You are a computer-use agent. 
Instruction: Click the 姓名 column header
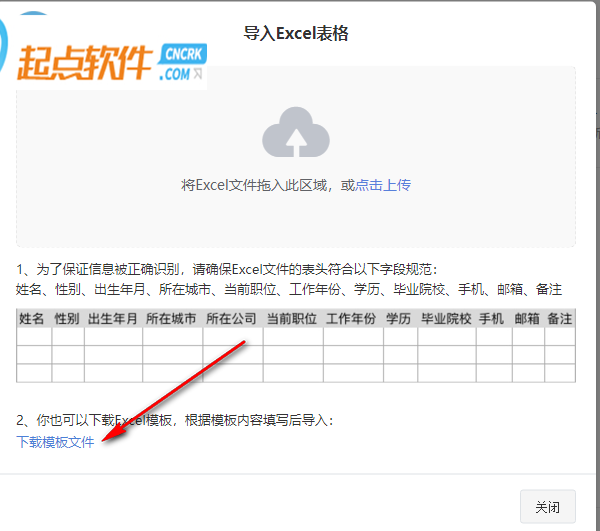click(32, 318)
